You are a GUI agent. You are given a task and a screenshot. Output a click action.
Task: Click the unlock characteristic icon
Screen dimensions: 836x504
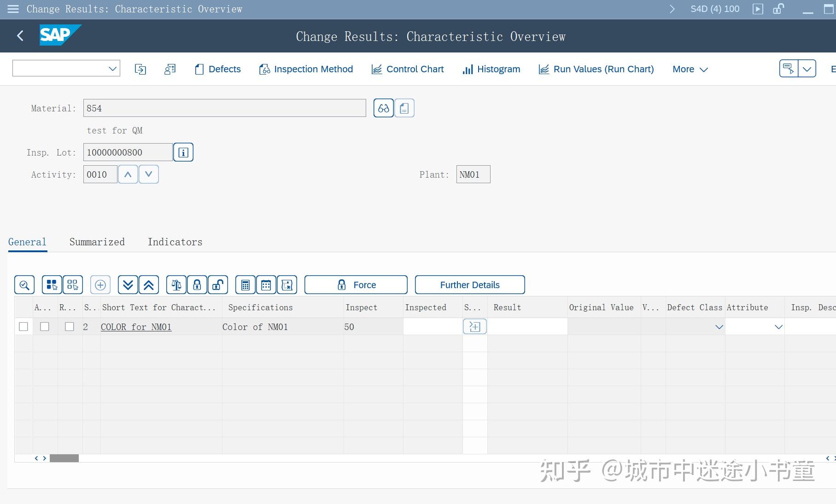click(x=217, y=284)
